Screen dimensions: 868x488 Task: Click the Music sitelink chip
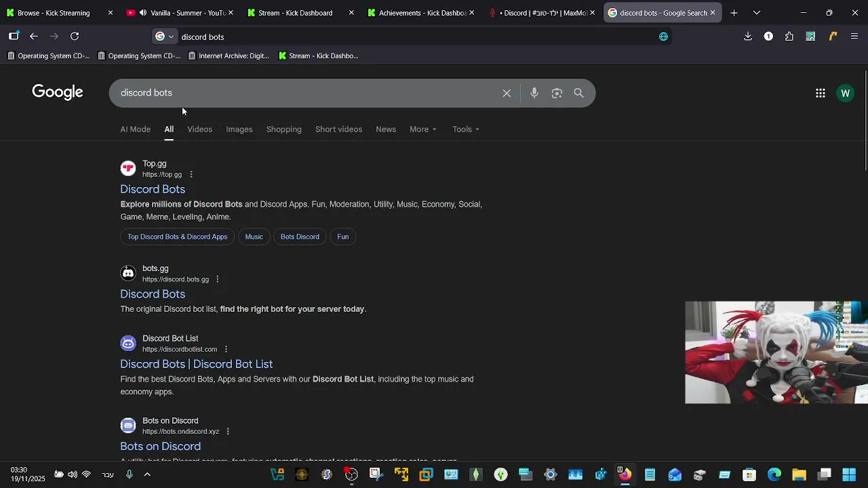tap(254, 237)
